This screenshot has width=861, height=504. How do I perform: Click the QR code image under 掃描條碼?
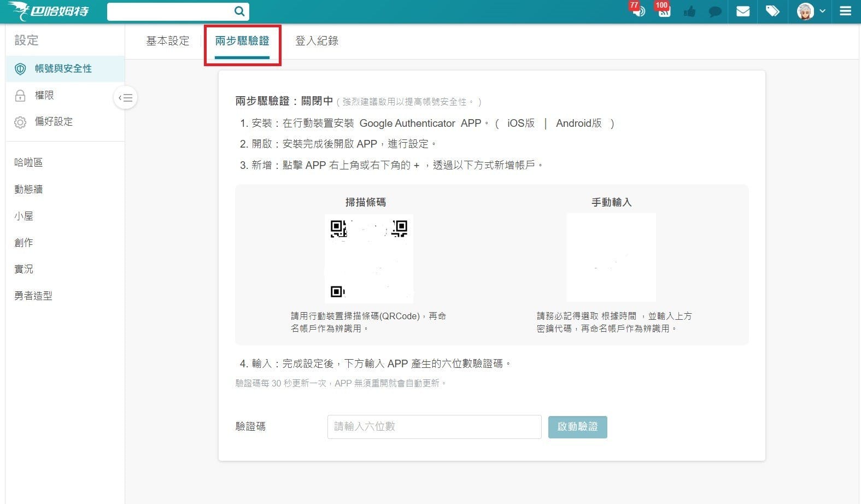click(369, 258)
